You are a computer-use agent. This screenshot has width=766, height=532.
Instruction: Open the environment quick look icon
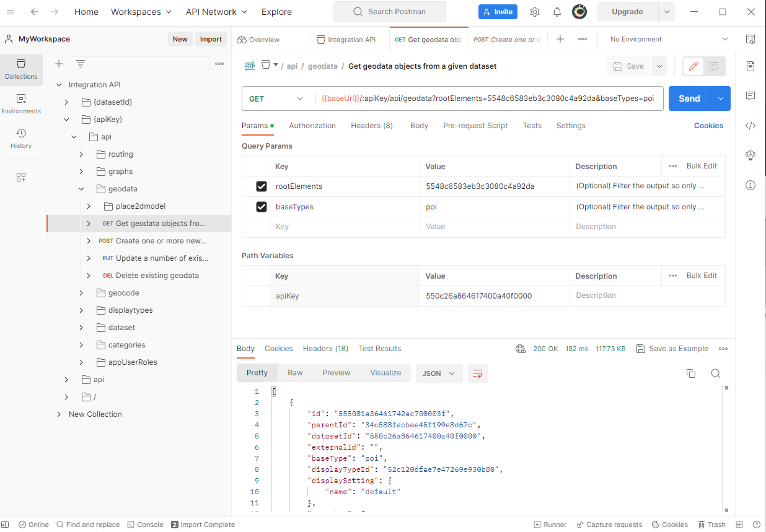point(751,39)
